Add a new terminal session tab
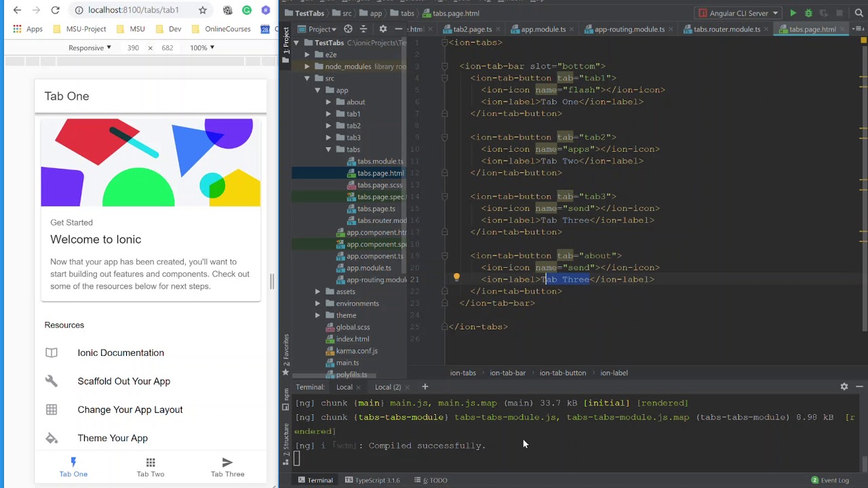This screenshot has width=868, height=488. point(425,387)
